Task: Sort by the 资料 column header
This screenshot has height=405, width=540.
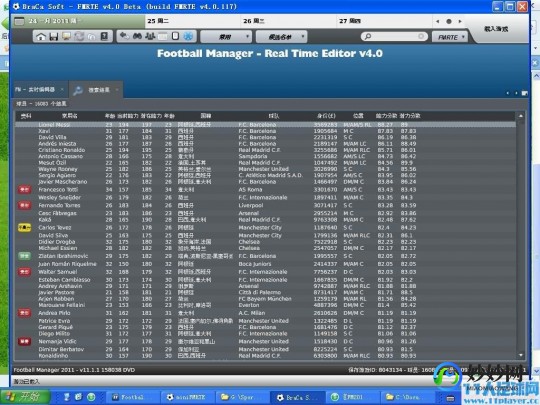Action: point(26,116)
